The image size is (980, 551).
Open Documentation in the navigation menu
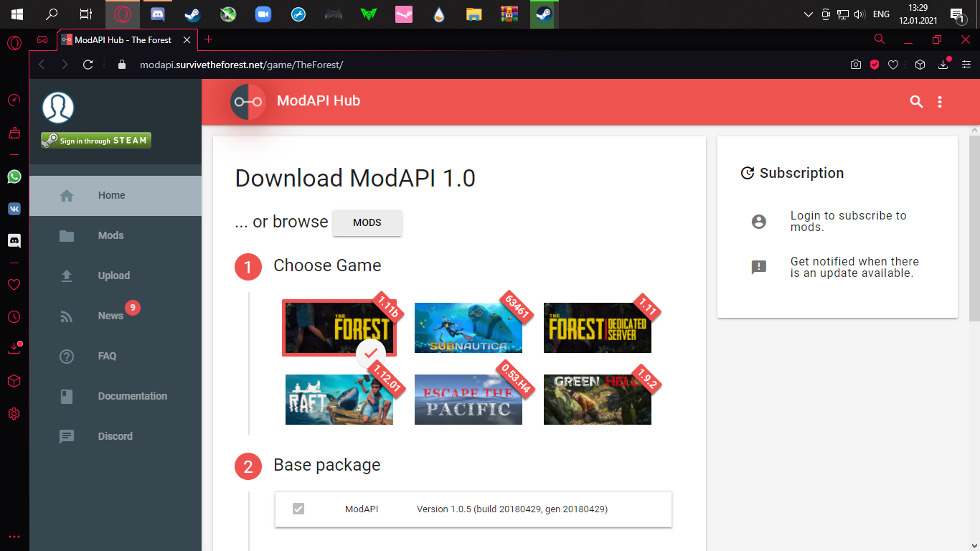[116, 396]
